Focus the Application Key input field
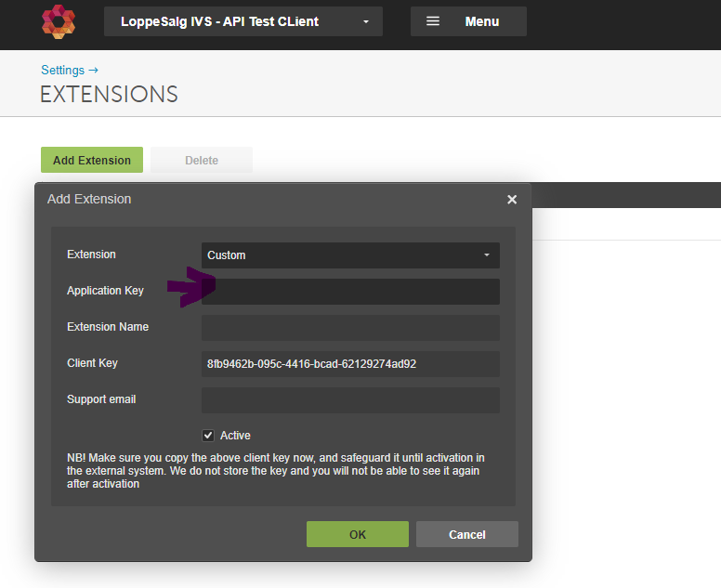Image resolution: width=721 pixels, height=588 pixels. [350, 292]
